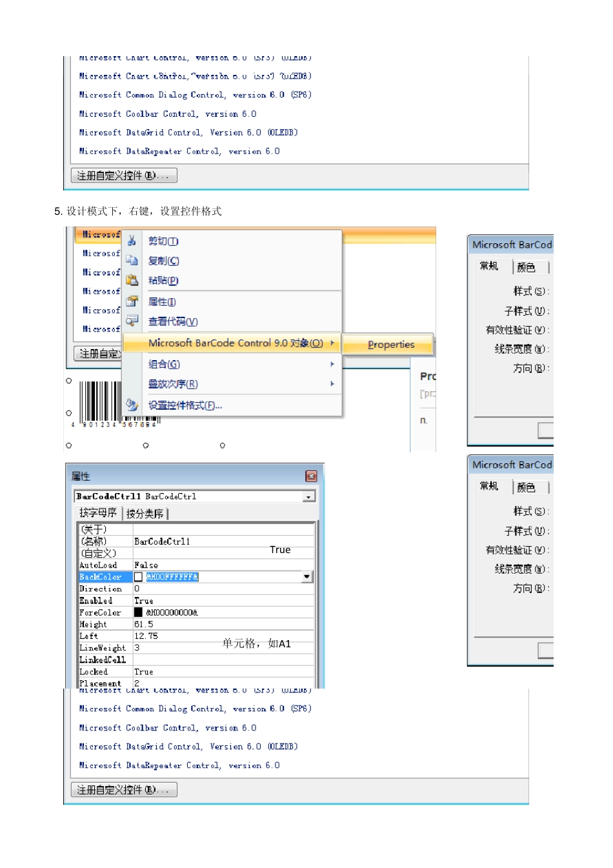This screenshot has width=613, height=868.
Task: Switch to the 按分类序 tab
Action: pyautogui.click(x=145, y=514)
